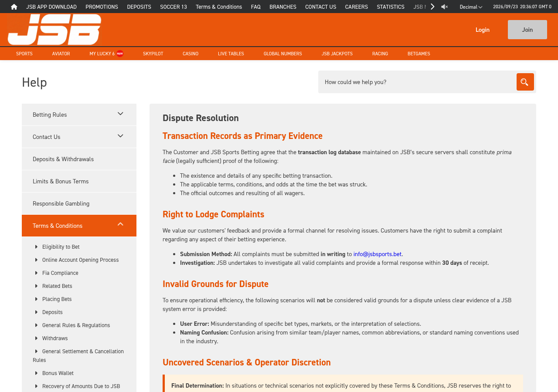Select the SKYPILOT tab

click(x=153, y=54)
